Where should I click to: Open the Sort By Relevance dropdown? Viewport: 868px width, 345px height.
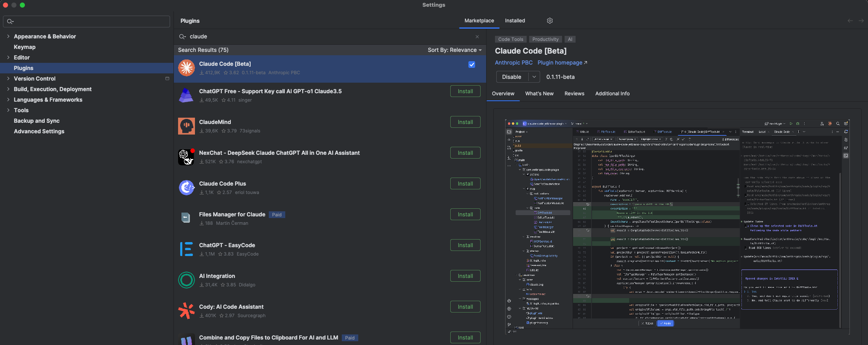click(x=454, y=50)
